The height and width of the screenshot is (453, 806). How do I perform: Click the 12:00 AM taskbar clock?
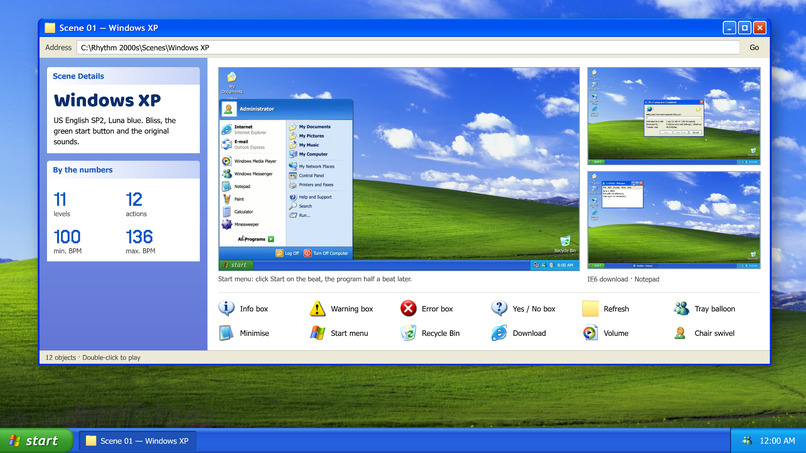777,441
